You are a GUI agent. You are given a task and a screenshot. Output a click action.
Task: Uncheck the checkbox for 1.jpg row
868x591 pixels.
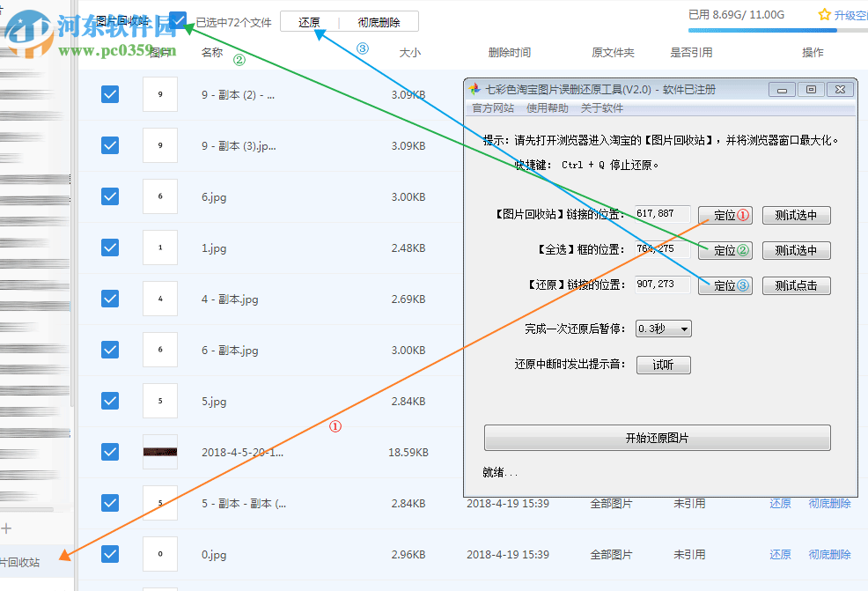(109, 247)
